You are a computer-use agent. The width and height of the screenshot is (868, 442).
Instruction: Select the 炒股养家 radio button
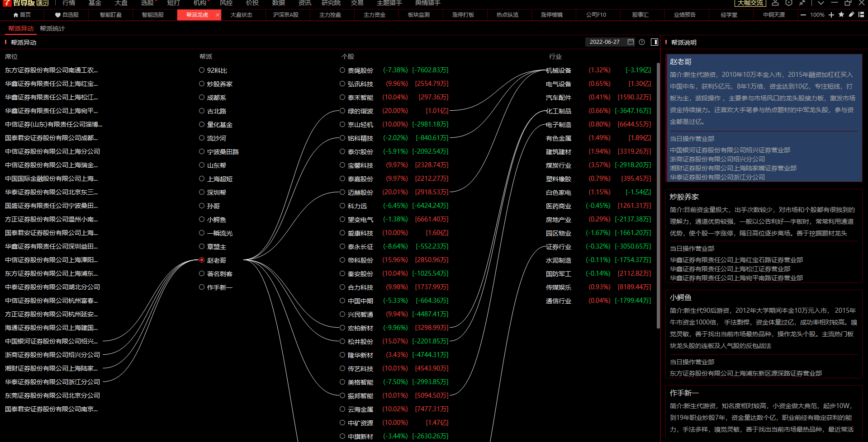coord(202,84)
